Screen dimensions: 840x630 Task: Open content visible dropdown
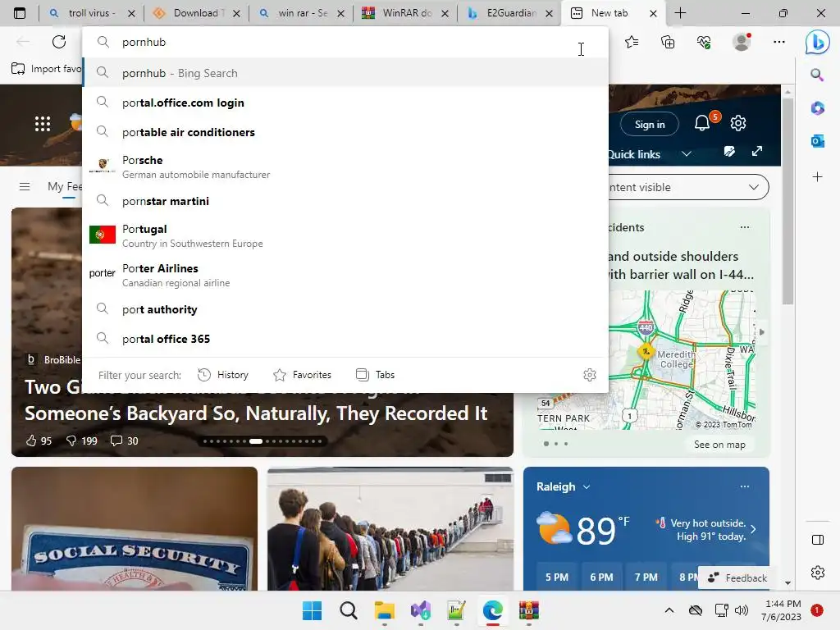click(689, 187)
